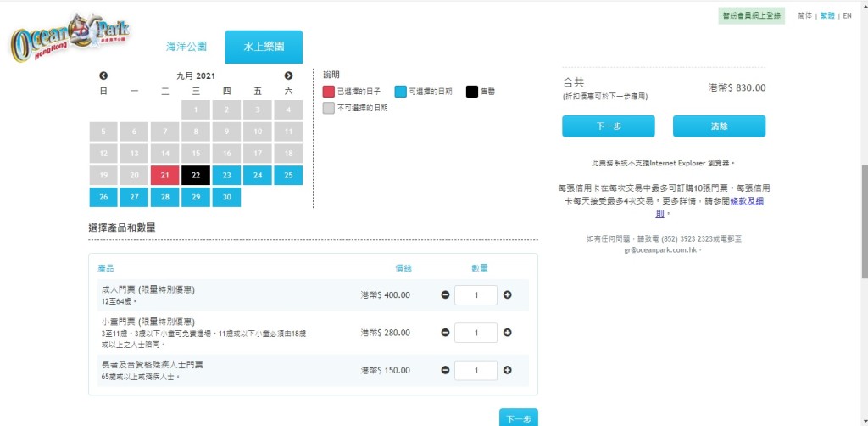Click child ticket quantity input field

pos(476,333)
